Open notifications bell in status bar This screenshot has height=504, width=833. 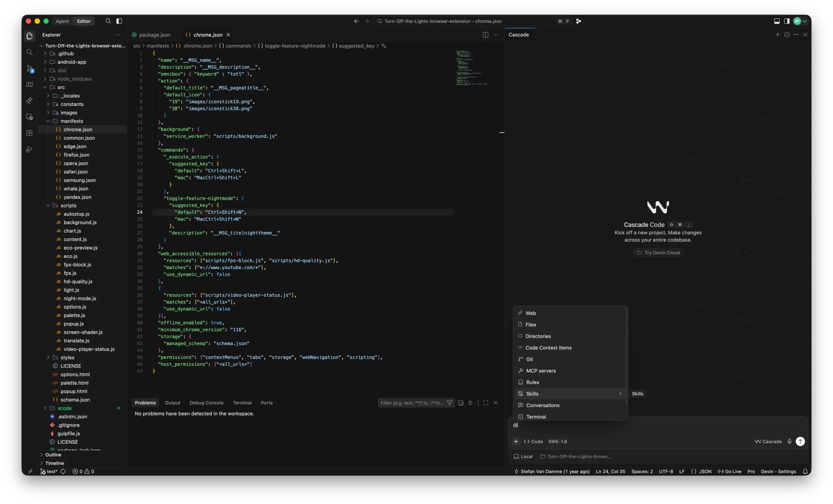805,471
